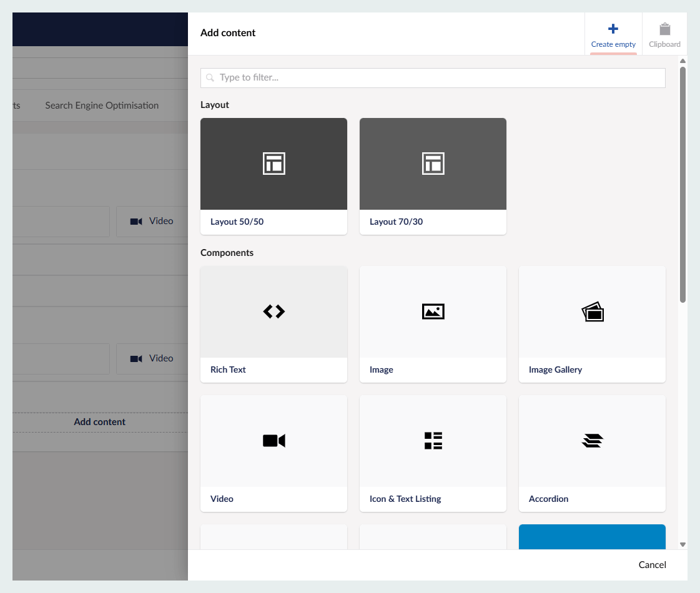The width and height of the screenshot is (700, 593).
Task: Pick the Image card label
Action: click(382, 370)
